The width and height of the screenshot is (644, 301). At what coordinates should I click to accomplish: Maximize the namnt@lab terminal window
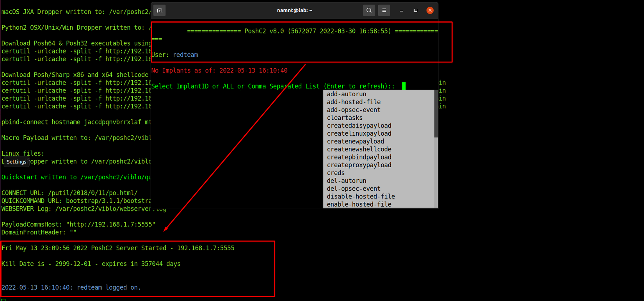(416, 11)
